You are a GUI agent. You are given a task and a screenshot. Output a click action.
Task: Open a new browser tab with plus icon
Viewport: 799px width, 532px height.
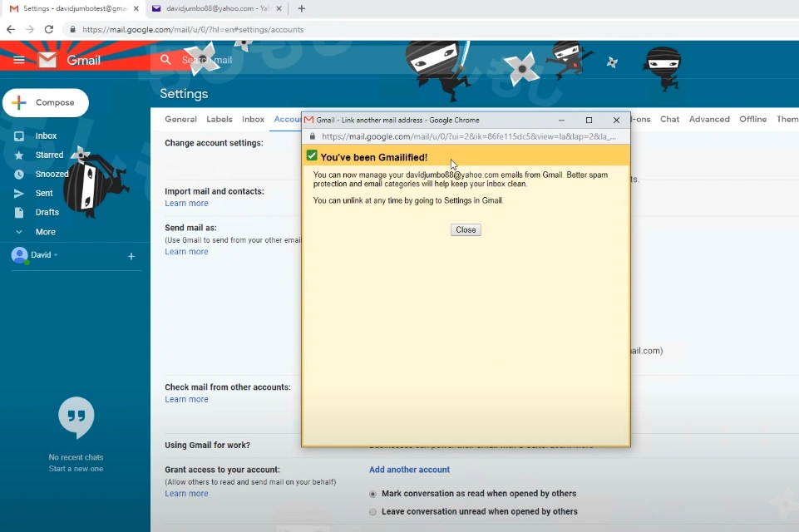tap(302, 8)
